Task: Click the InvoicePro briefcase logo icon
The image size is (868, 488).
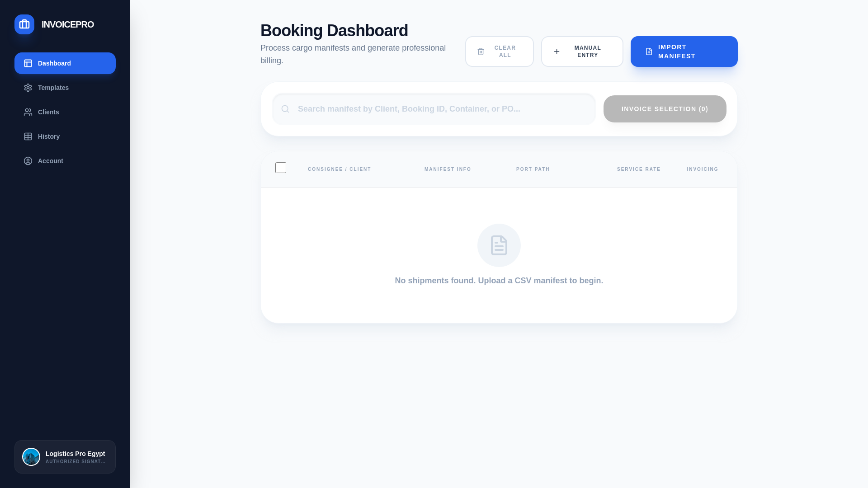Action: (x=24, y=24)
